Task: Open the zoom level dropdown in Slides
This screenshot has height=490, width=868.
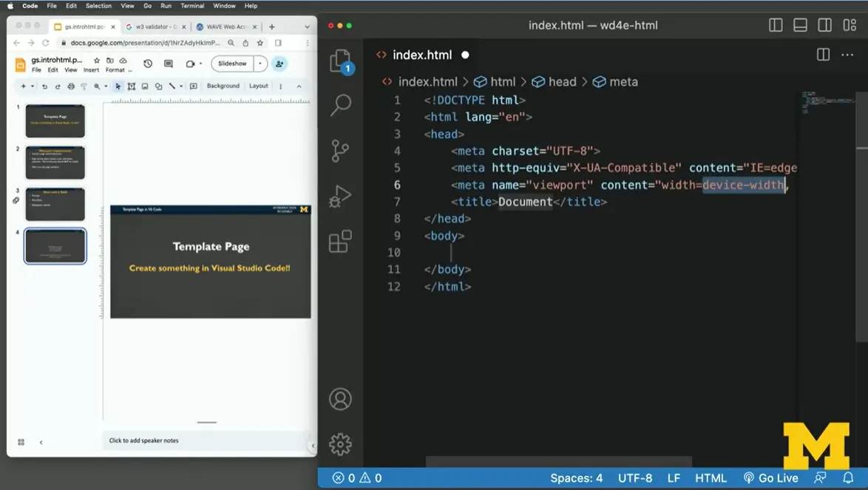Action: (105, 86)
